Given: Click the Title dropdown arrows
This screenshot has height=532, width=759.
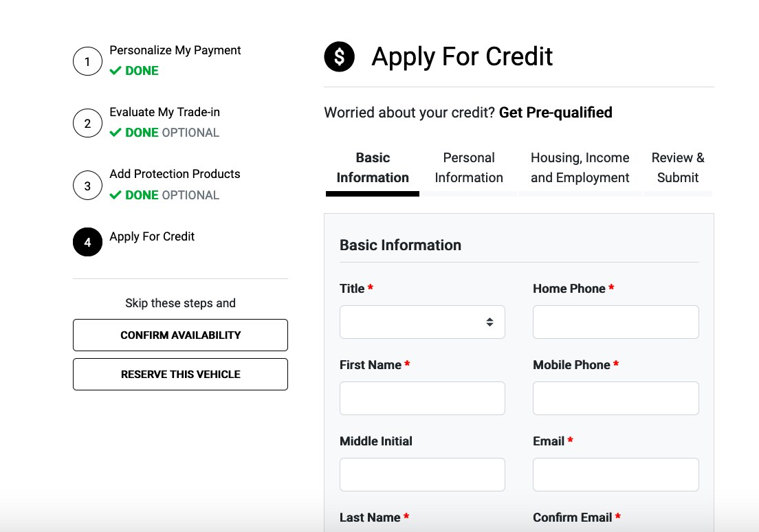Looking at the screenshot, I should pos(490,322).
